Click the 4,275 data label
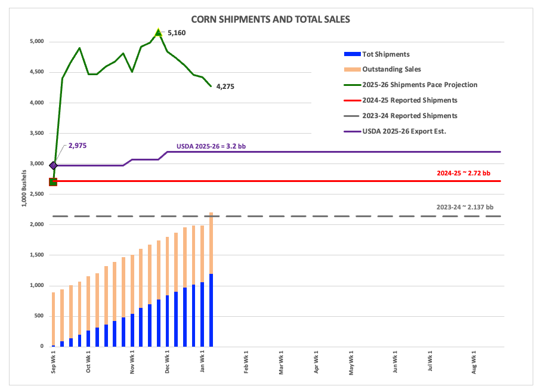The width and height of the screenshot is (544, 392). [x=225, y=87]
